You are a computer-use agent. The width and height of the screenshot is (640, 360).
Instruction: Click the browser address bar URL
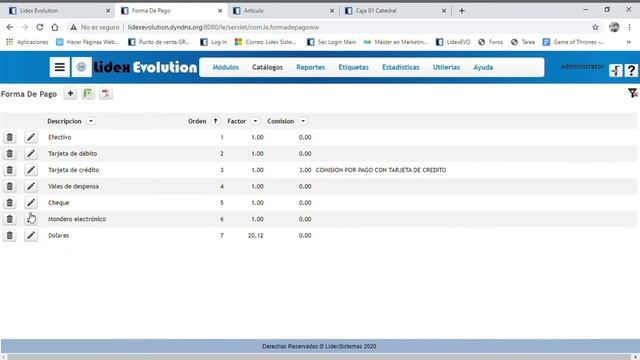coord(223,27)
